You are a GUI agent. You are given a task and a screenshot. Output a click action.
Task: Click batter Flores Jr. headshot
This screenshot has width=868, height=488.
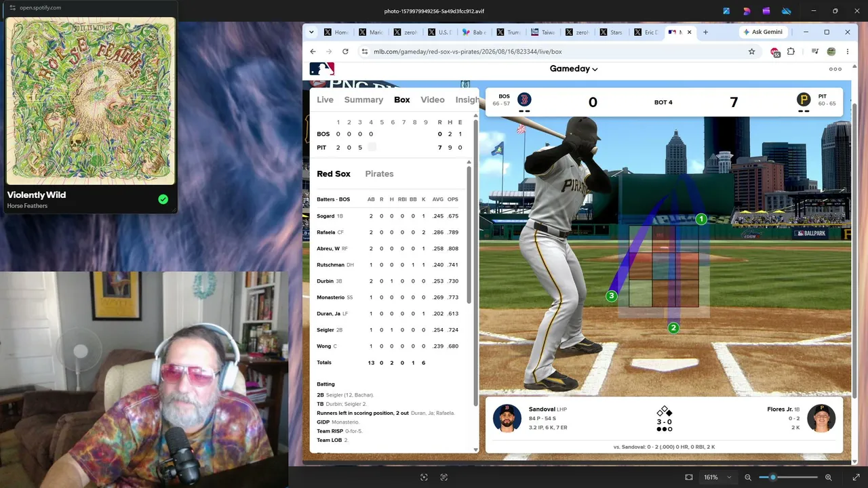tap(822, 418)
